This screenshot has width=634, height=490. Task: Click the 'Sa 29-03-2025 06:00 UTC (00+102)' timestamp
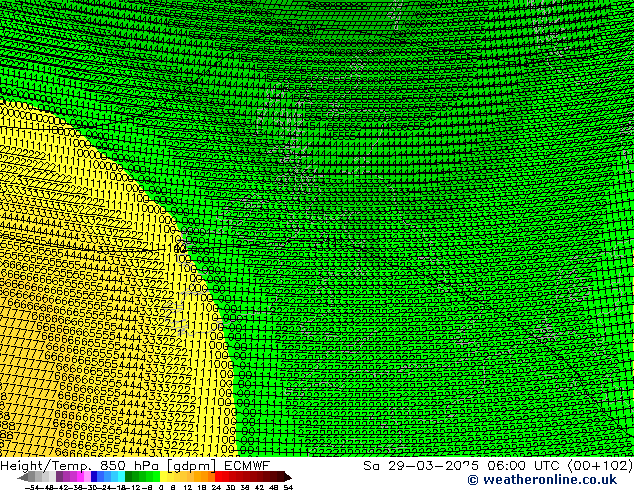click(x=498, y=466)
